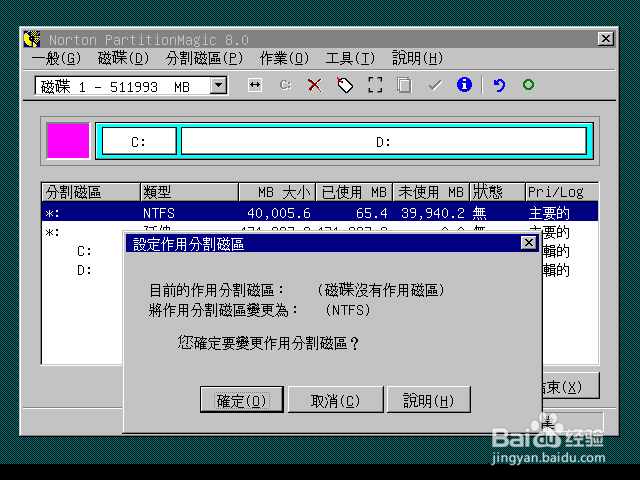Click the 65.4 used MB cell

[371, 213]
